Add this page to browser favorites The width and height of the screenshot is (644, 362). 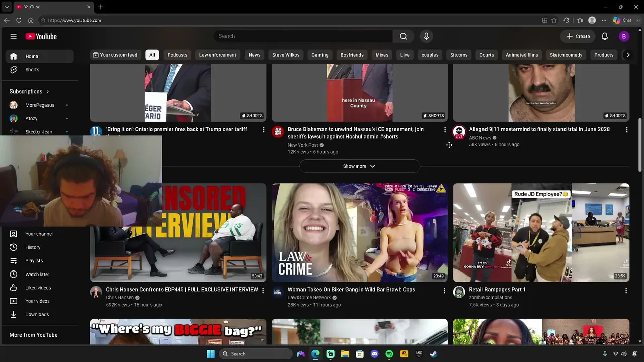(554, 20)
